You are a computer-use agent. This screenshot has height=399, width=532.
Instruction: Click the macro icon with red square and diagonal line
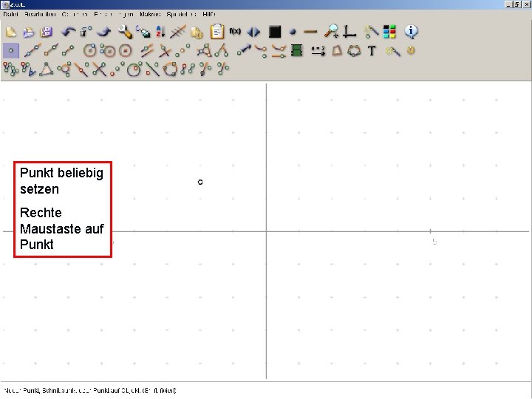(x=152, y=69)
